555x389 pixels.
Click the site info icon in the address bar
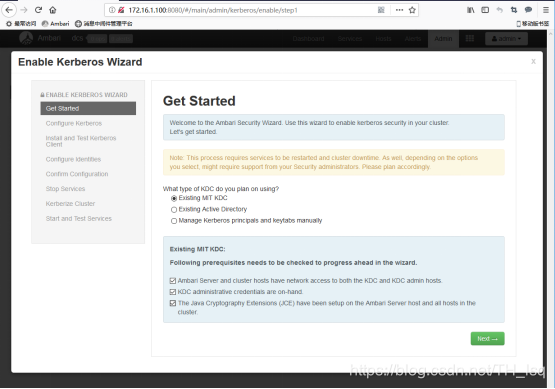pyautogui.click(x=112, y=10)
